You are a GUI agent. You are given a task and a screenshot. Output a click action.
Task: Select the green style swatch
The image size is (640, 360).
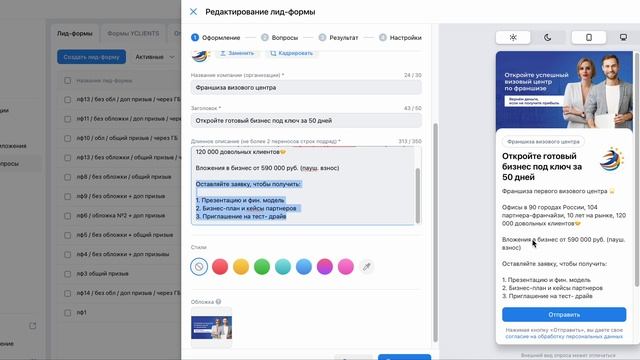point(262,267)
